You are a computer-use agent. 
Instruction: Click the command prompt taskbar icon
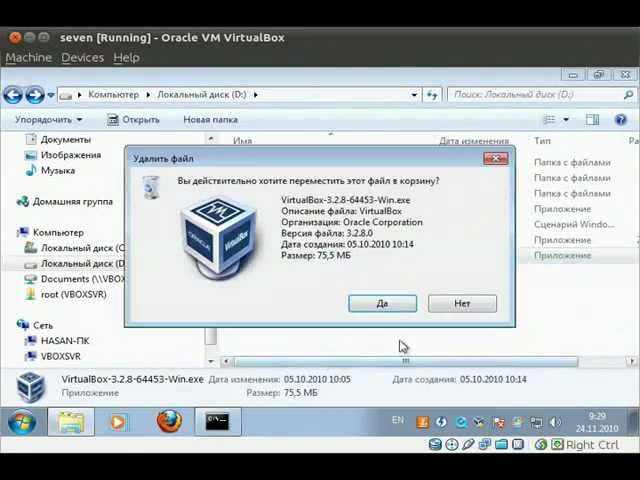click(217, 422)
